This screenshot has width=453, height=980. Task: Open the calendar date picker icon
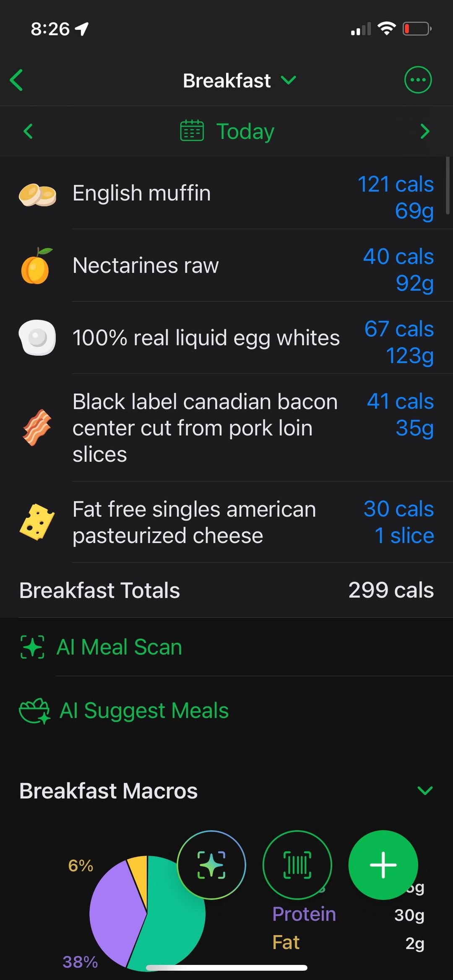pos(192,131)
